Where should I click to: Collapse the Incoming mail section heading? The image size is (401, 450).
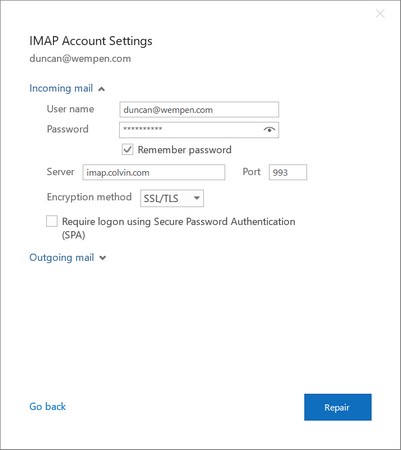pos(61,88)
